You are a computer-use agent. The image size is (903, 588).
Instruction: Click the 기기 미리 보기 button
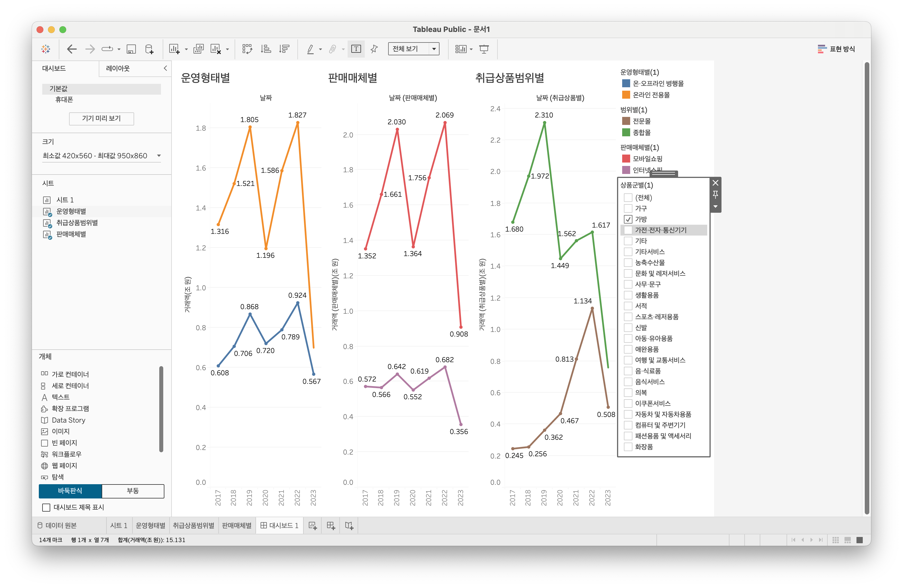tap(101, 118)
